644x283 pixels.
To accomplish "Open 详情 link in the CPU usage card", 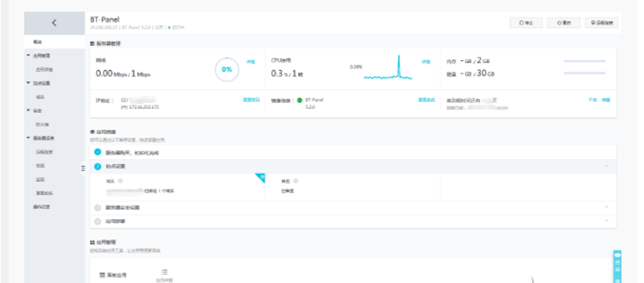I will coord(426,62).
